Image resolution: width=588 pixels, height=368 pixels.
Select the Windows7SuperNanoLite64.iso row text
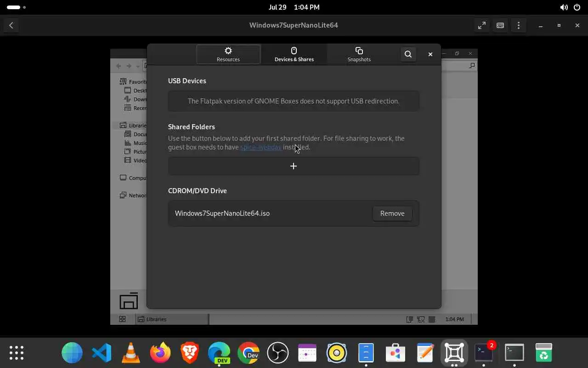click(222, 213)
